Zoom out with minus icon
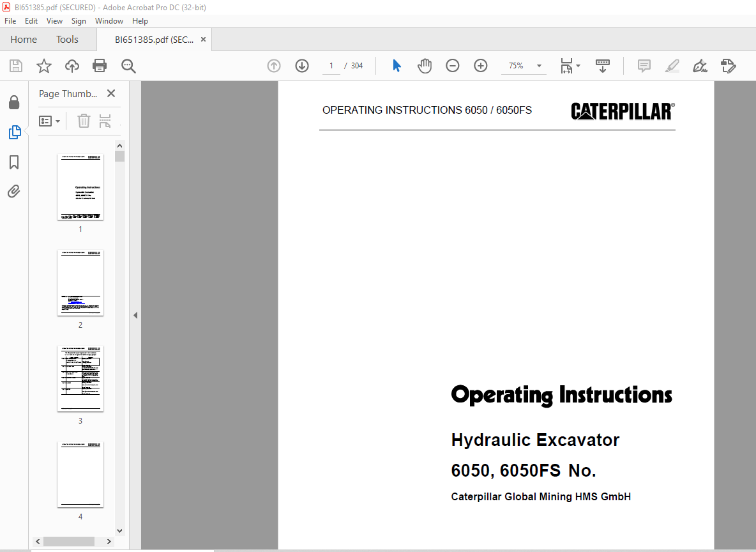Viewport: 756px width, 552px height. [452, 66]
